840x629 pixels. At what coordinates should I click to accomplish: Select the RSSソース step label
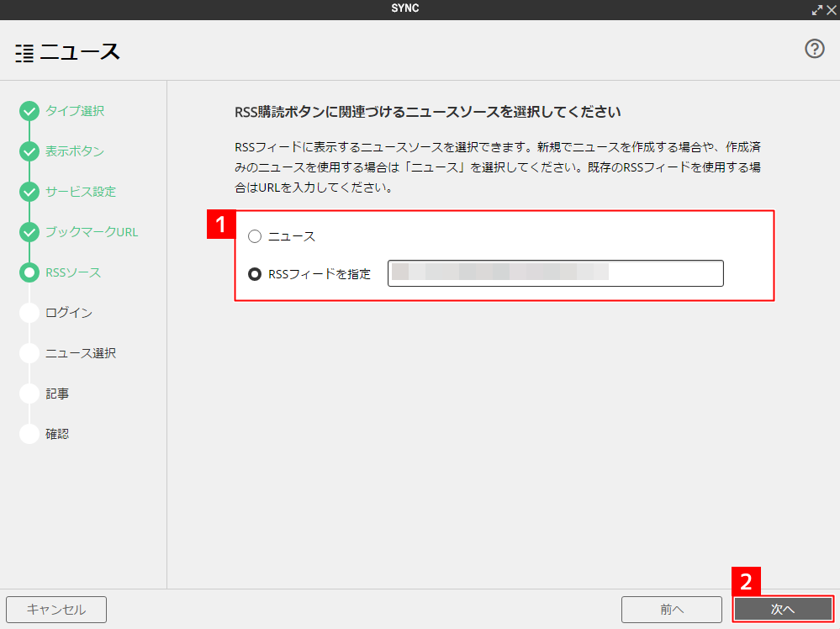(73, 272)
